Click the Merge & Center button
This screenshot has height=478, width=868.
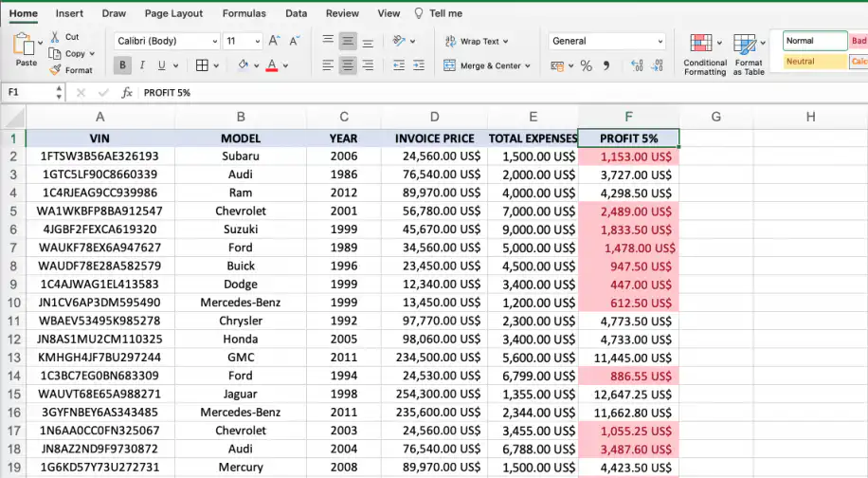[x=481, y=65]
